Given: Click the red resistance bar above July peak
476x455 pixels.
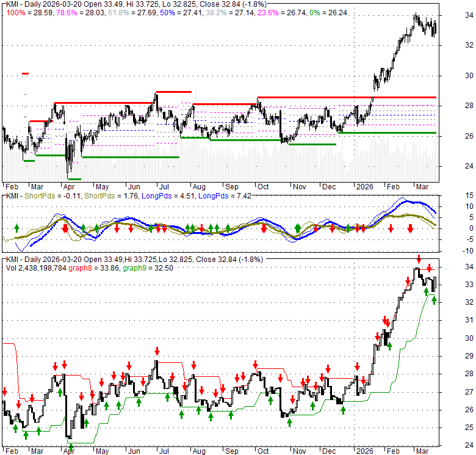Looking at the screenshot, I should click(x=174, y=92).
